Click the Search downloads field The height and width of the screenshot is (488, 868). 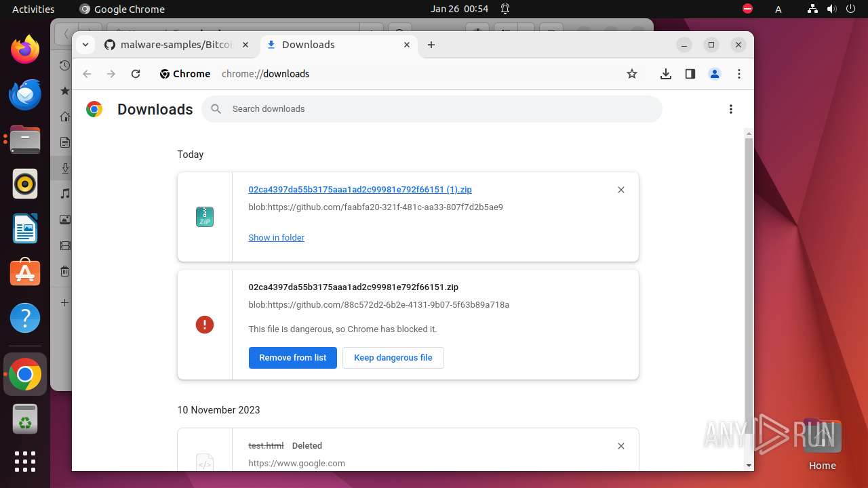432,109
